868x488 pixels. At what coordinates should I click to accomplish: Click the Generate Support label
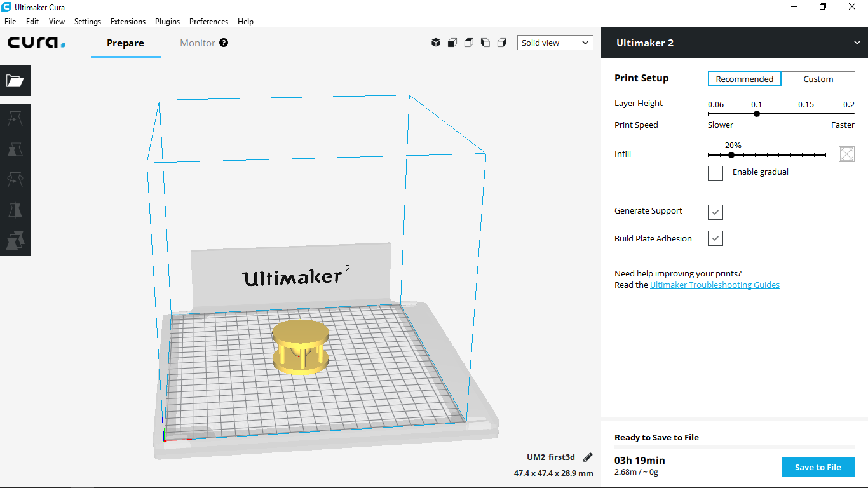point(648,210)
